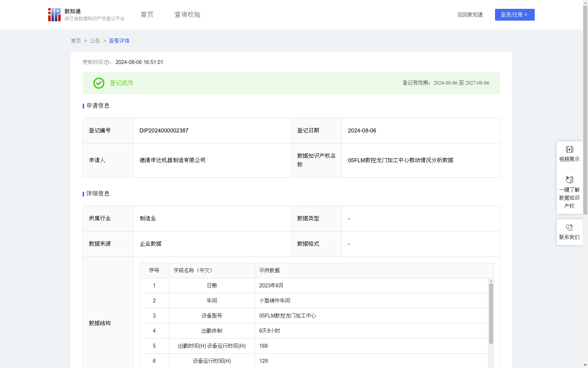Open the 查询校验 navigation menu item
The image size is (588, 368).
pyautogui.click(x=187, y=15)
